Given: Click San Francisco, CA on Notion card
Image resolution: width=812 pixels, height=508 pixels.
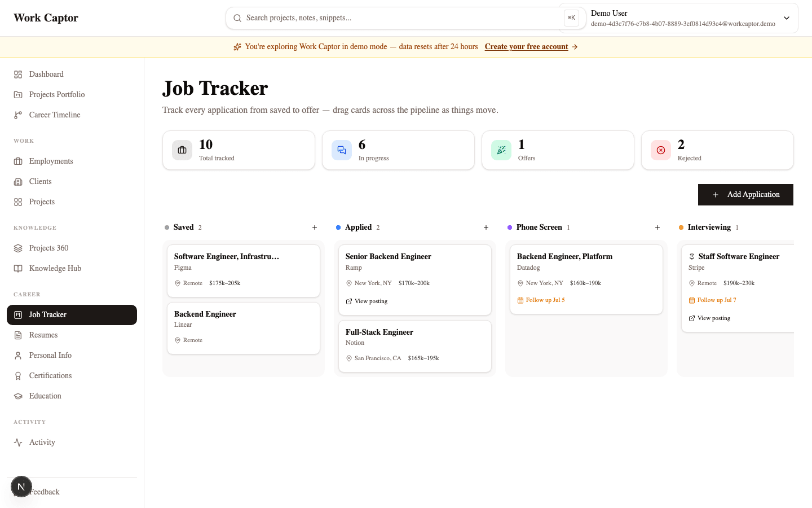Looking at the screenshot, I should [x=378, y=358].
